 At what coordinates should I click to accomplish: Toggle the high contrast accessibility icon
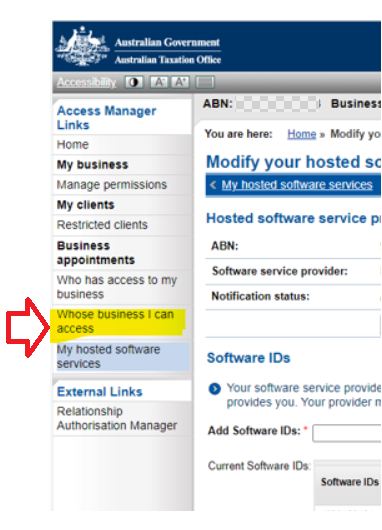134,82
